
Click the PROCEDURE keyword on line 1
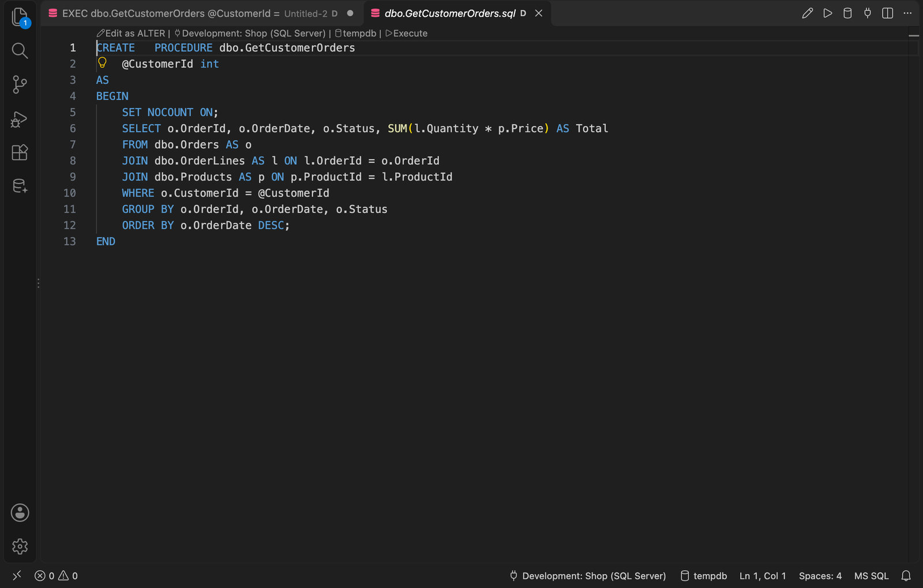pos(183,48)
